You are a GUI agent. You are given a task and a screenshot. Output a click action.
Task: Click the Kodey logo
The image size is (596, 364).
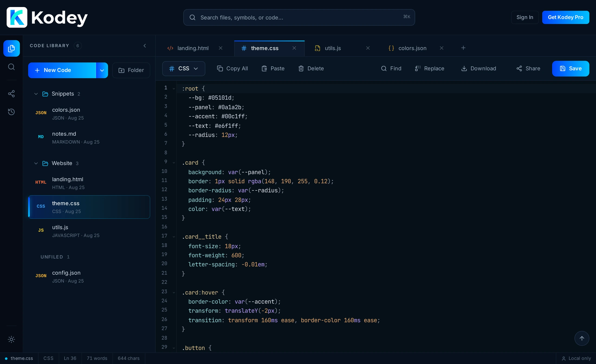[x=47, y=17]
